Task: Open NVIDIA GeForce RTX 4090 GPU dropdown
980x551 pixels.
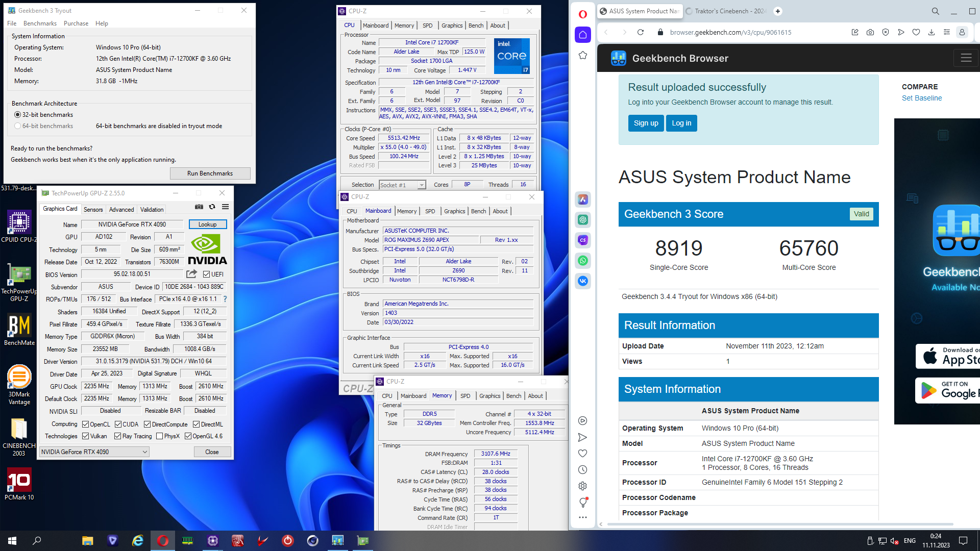Action: pyautogui.click(x=94, y=452)
